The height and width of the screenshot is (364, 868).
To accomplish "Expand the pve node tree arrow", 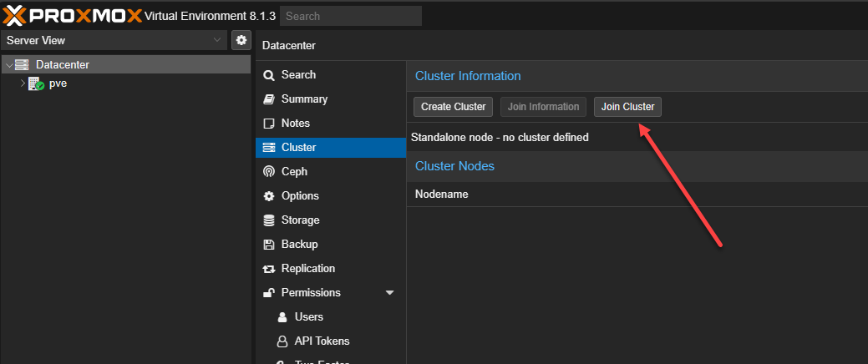I will tap(23, 83).
